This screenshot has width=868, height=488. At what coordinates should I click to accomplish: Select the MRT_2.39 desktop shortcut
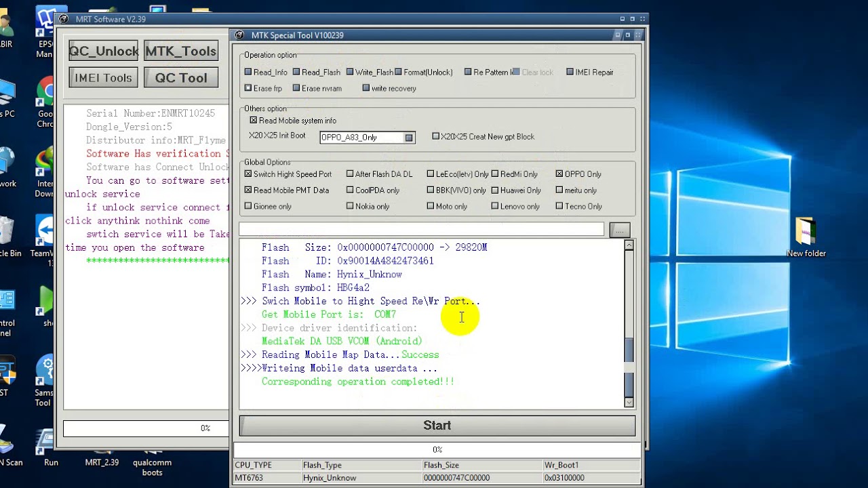pyautogui.click(x=102, y=457)
